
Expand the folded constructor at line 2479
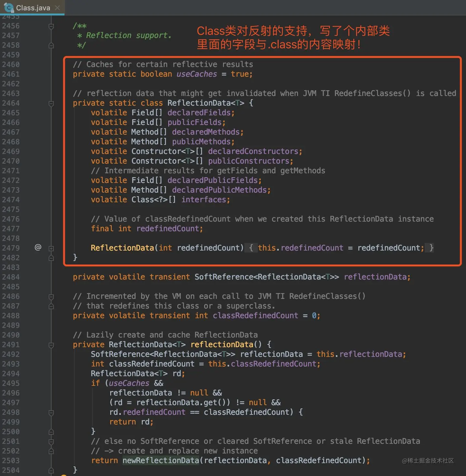click(51, 248)
